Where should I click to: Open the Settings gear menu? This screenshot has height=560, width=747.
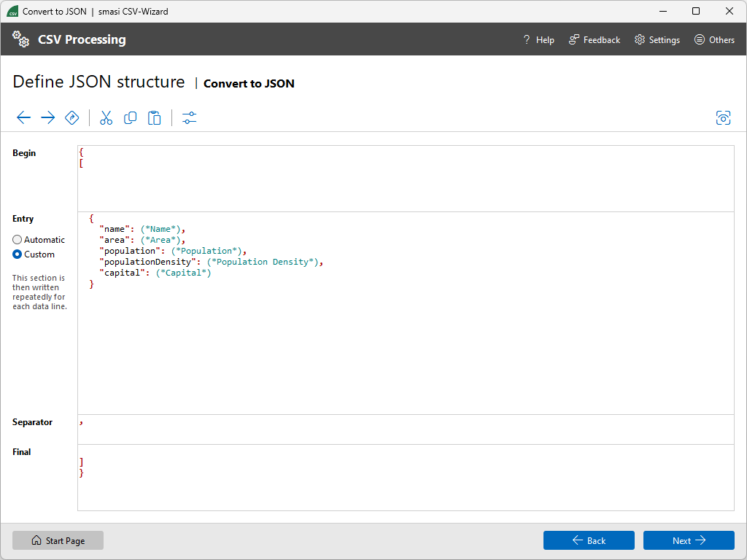(657, 39)
